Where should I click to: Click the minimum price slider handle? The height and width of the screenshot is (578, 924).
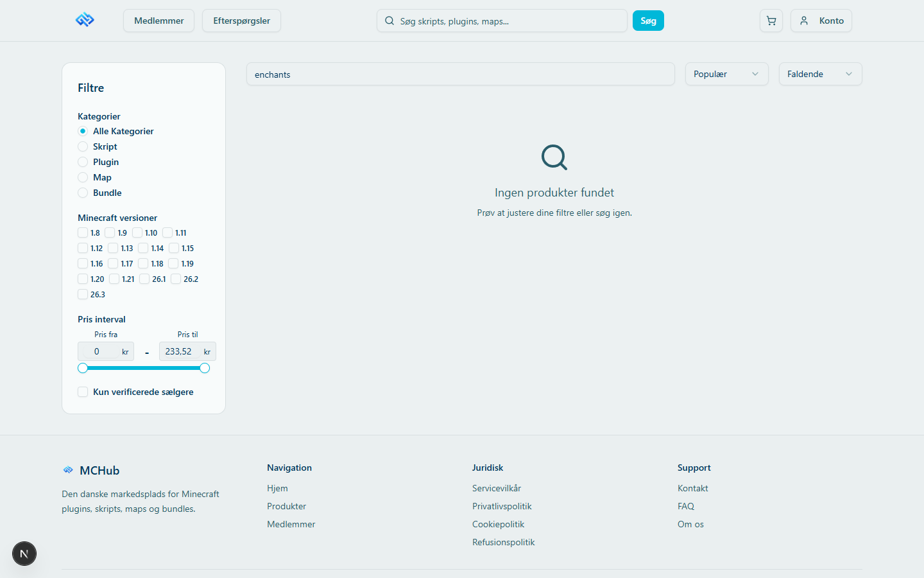pos(83,368)
